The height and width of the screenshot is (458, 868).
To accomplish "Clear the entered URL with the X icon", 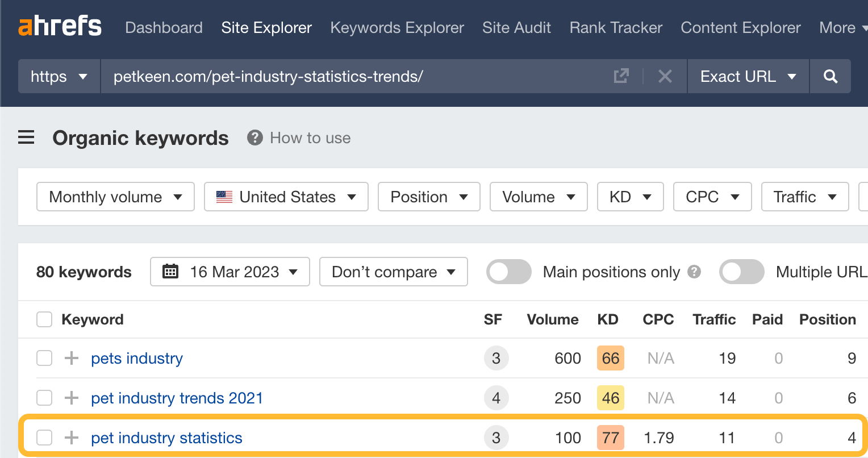I will click(665, 76).
